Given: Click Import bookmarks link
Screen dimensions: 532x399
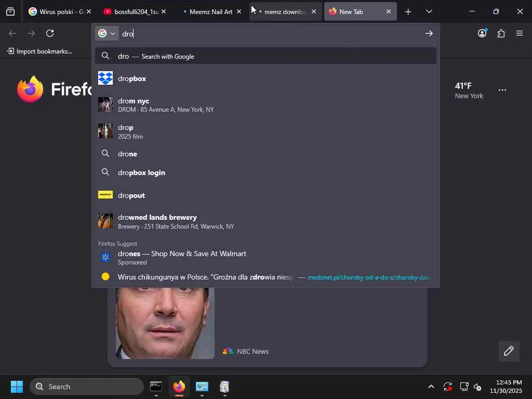Looking at the screenshot, I should [x=39, y=51].
